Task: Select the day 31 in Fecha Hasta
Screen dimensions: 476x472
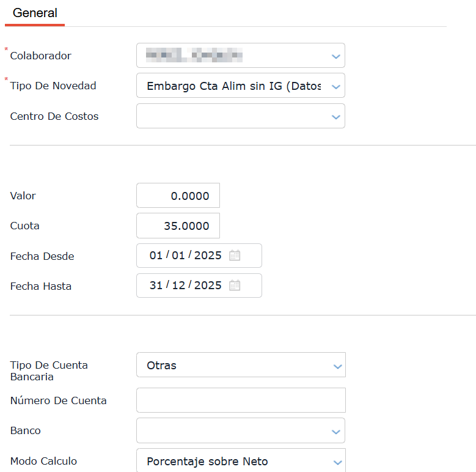Action: (x=156, y=286)
